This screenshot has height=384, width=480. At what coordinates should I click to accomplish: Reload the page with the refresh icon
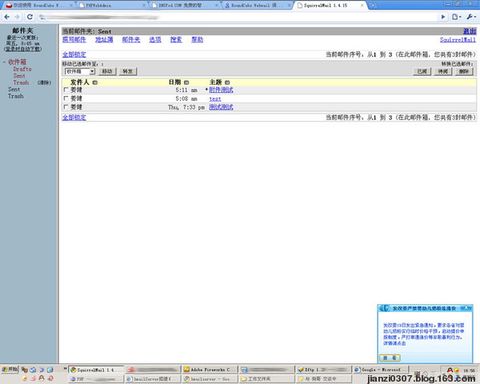[x=30, y=17]
